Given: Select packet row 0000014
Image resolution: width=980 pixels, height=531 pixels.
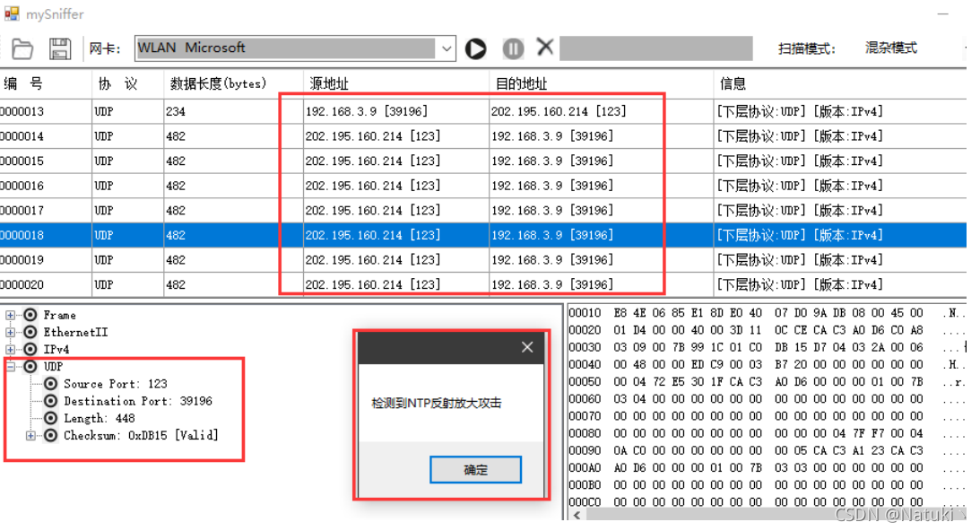Looking at the screenshot, I should tap(483, 136).
